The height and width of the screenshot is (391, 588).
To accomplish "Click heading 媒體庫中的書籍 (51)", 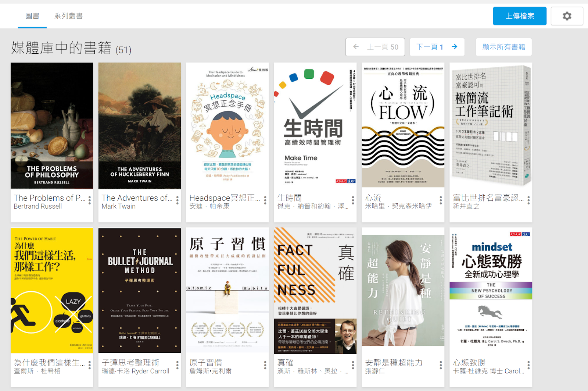I will [x=71, y=48].
